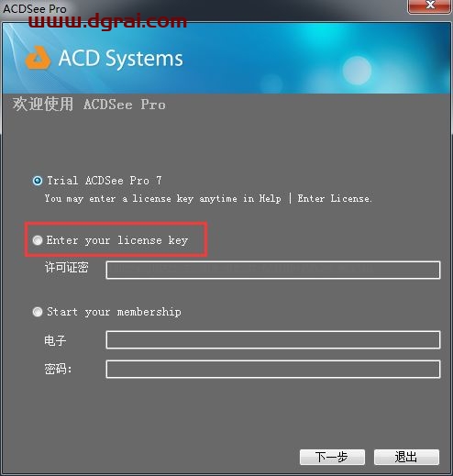Choose the Enter your license key radio button

pyautogui.click(x=38, y=240)
